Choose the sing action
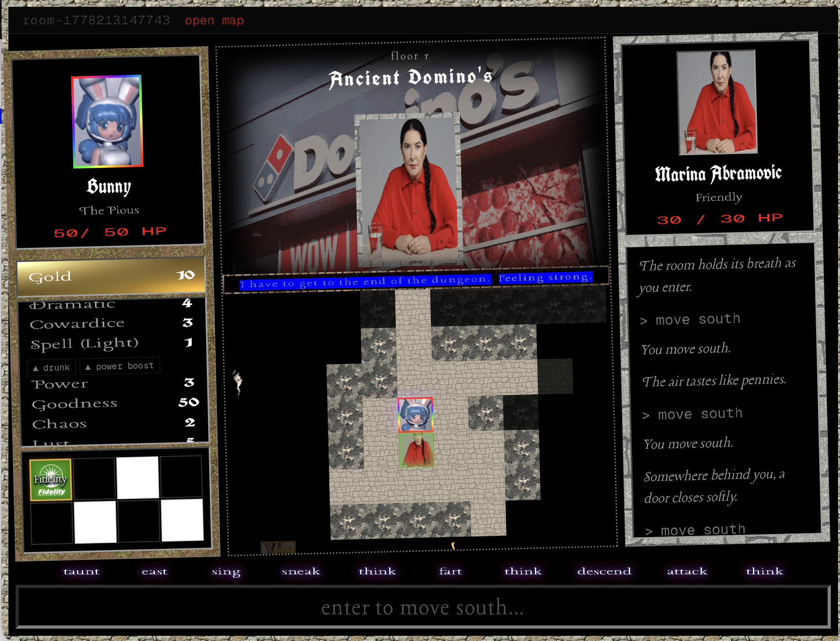This screenshot has width=840, height=641. (226, 571)
